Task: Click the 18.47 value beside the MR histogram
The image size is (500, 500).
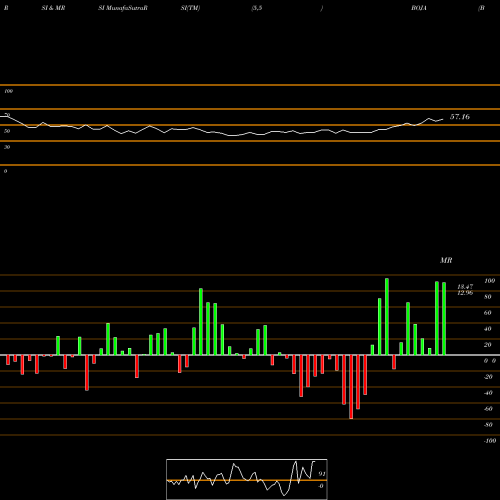Action: 465,287
